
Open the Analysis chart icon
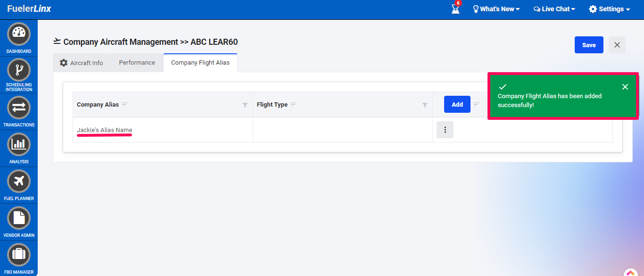[x=19, y=144]
